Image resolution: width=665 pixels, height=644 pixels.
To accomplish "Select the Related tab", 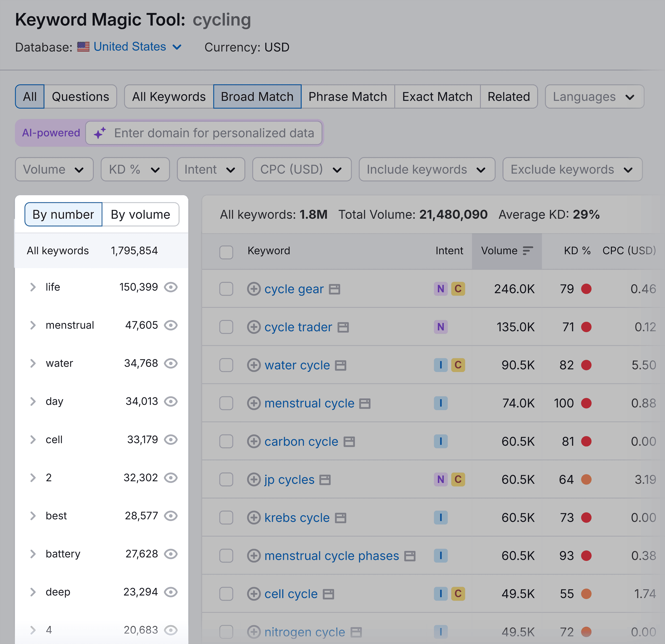I will click(x=509, y=96).
